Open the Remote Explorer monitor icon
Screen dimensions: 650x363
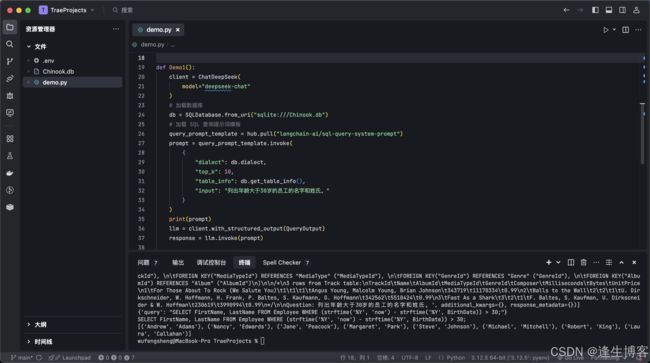(x=10, y=113)
